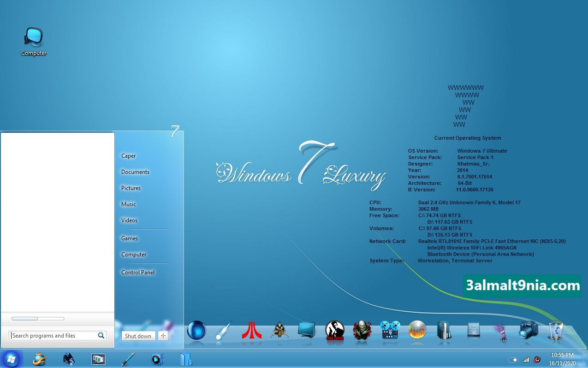The width and height of the screenshot is (588, 368).
Task: Click the dark folder dock icon
Action: click(x=445, y=330)
